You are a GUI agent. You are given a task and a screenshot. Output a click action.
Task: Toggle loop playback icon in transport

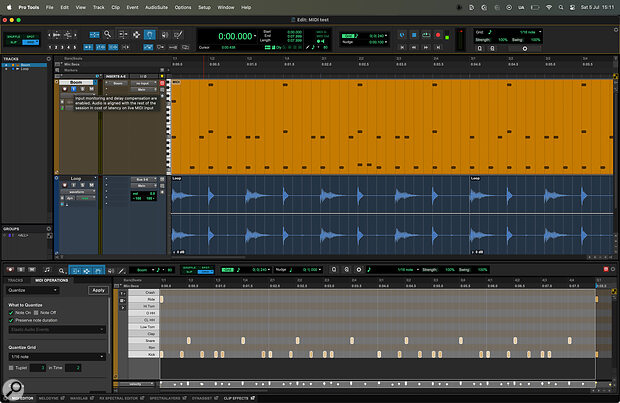[426, 35]
